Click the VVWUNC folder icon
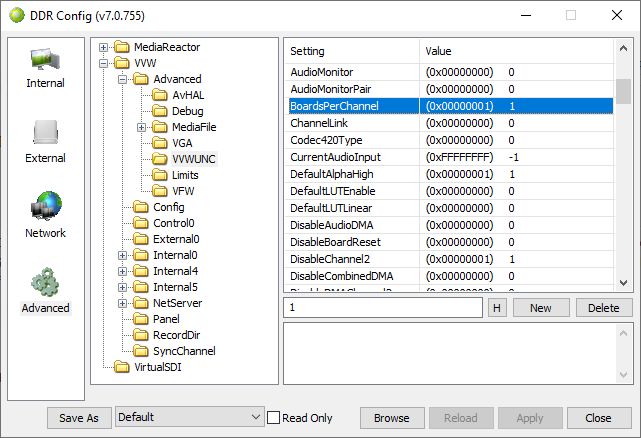This screenshot has height=438, width=641. pos(160,159)
